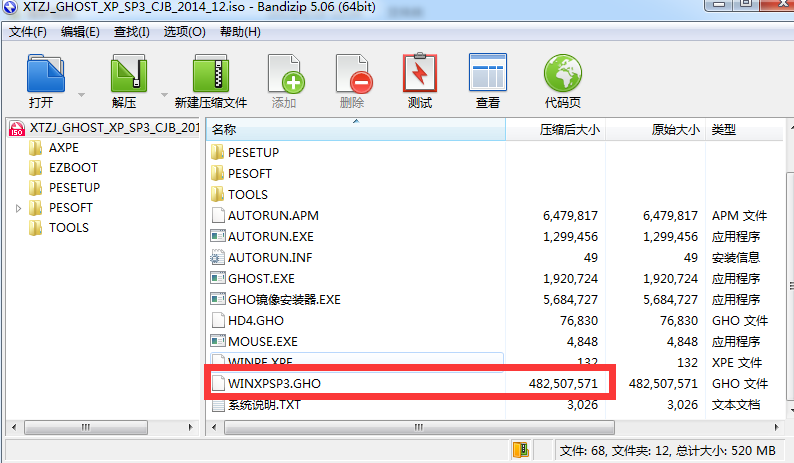Click the Delete (删除) toolbar icon

353,74
